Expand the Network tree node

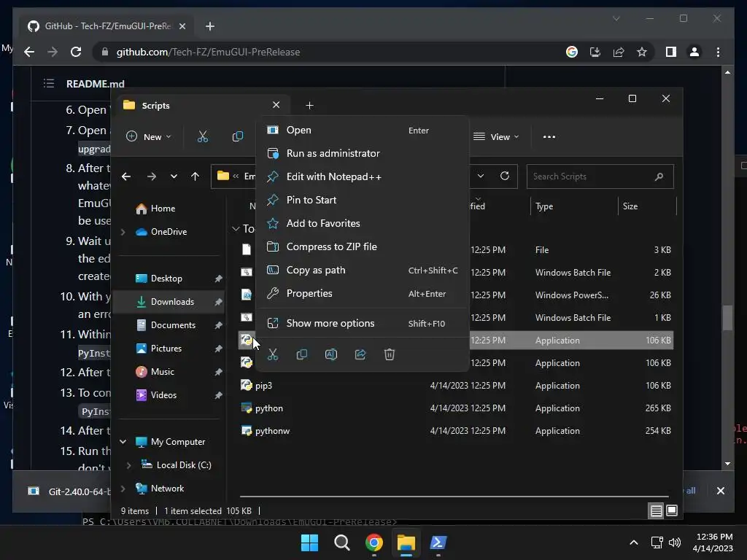click(x=123, y=489)
